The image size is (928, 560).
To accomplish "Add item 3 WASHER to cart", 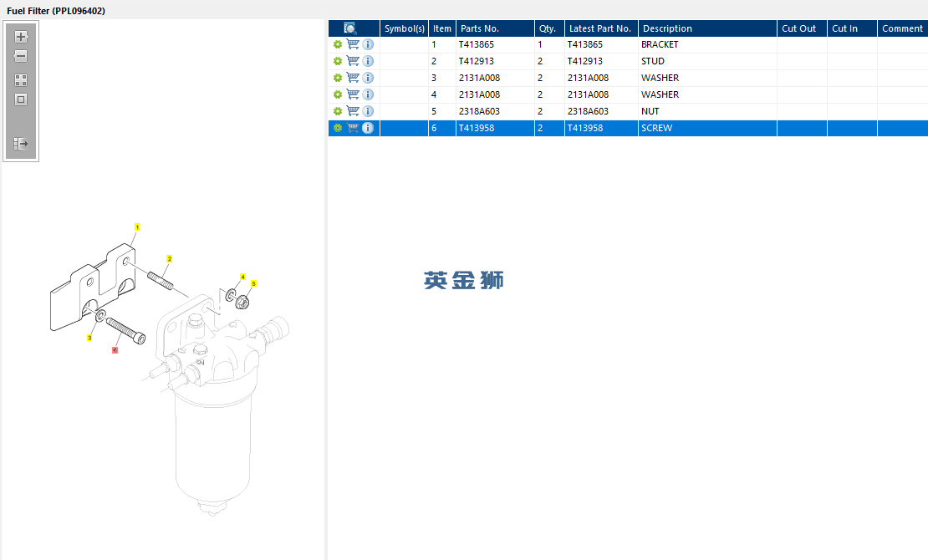I will point(353,78).
